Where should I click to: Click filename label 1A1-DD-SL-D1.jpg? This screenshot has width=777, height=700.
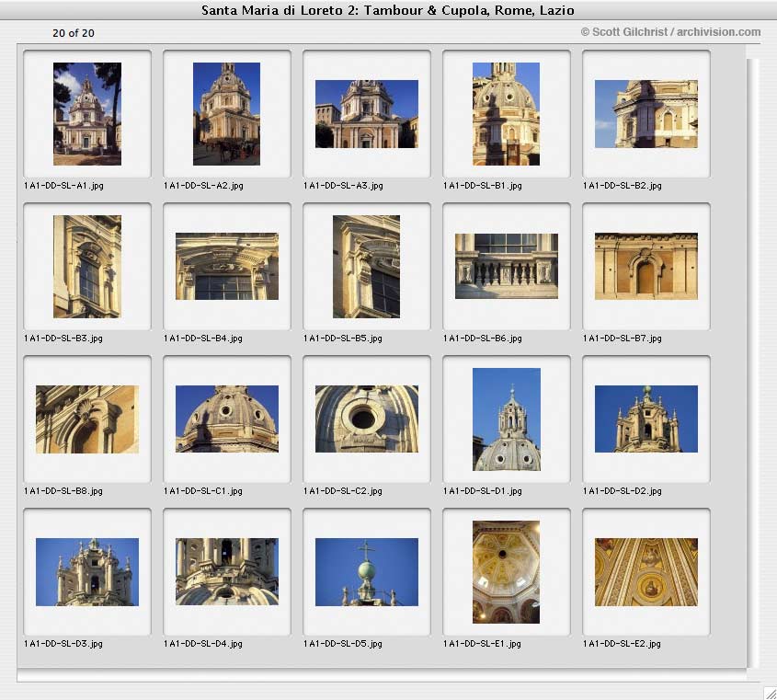point(483,491)
